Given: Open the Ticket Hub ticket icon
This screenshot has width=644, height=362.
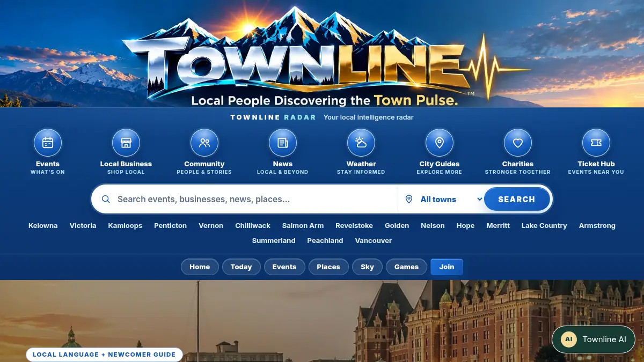Looking at the screenshot, I should tap(596, 143).
